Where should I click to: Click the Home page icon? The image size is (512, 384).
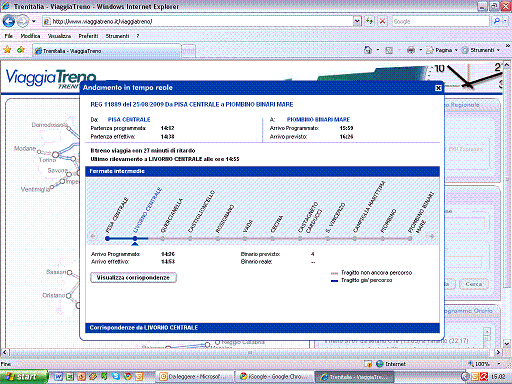pyautogui.click(x=368, y=50)
